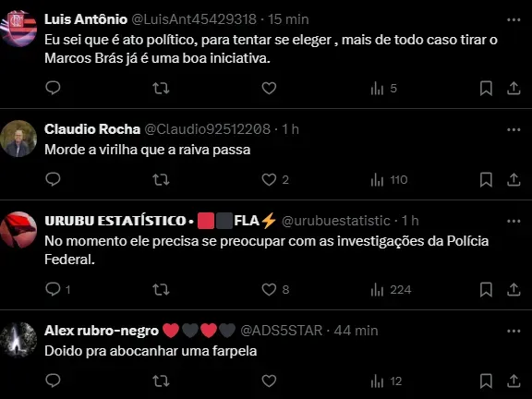Visit Claudio Rocha's profile name
The image size is (532, 399).
(92, 129)
